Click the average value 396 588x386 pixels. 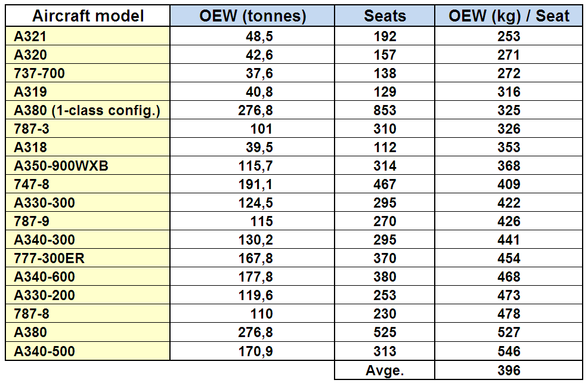[509, 370]
